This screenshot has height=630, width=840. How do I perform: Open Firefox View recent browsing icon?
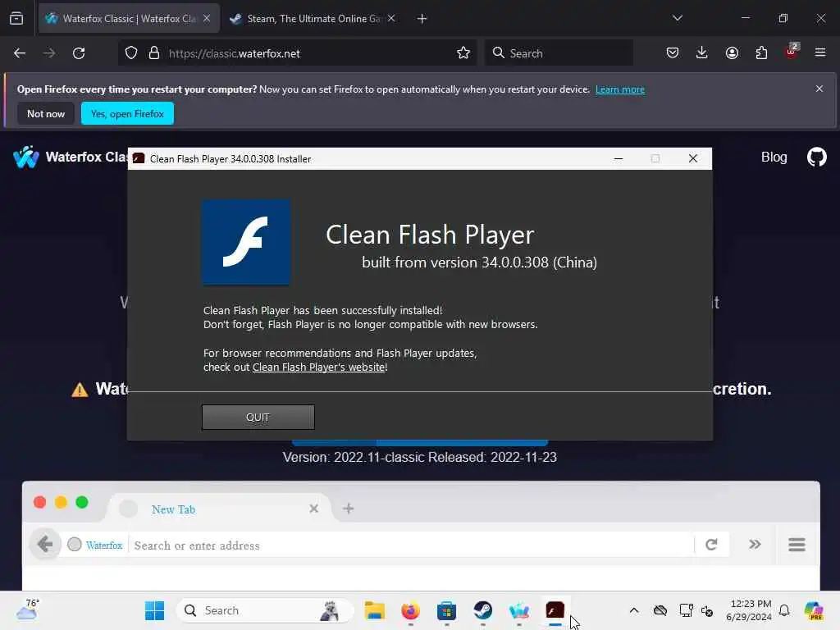[x=16, y=19]
